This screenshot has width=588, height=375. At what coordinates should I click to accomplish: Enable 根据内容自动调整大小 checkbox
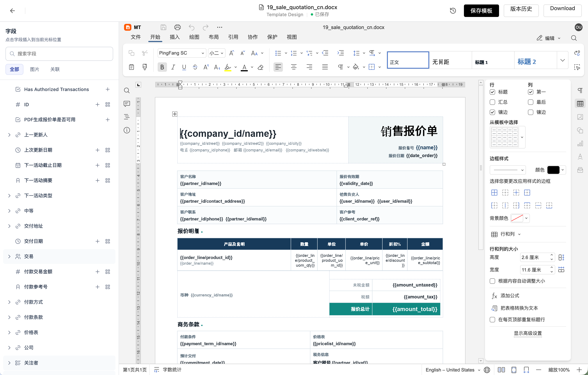coord(492,281)
